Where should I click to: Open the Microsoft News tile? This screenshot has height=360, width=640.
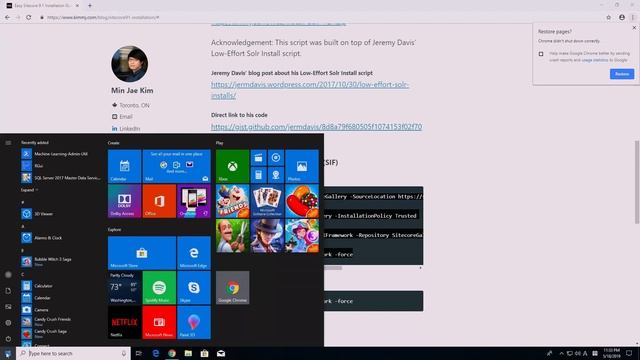coord(159,322)
